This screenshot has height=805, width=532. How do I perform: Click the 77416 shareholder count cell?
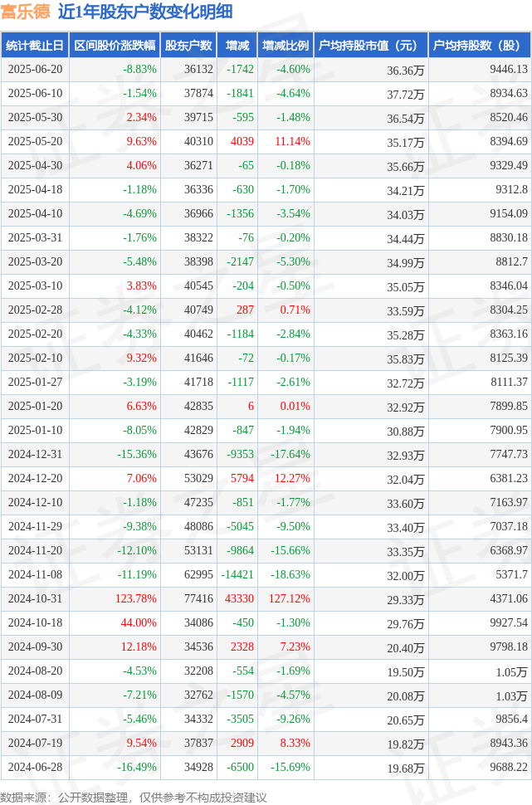(x=188, y=598)
